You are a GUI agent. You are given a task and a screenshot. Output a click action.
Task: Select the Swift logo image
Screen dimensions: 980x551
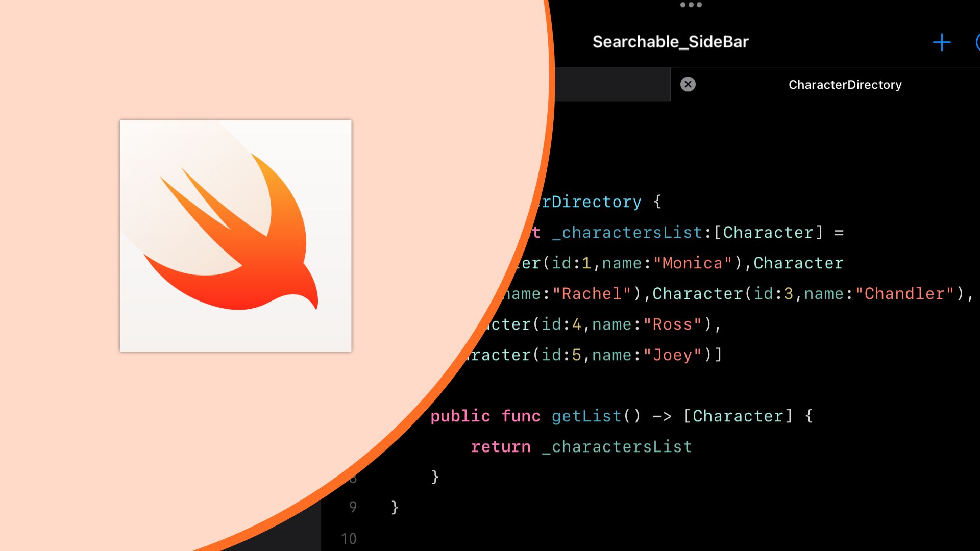(235, 235)
